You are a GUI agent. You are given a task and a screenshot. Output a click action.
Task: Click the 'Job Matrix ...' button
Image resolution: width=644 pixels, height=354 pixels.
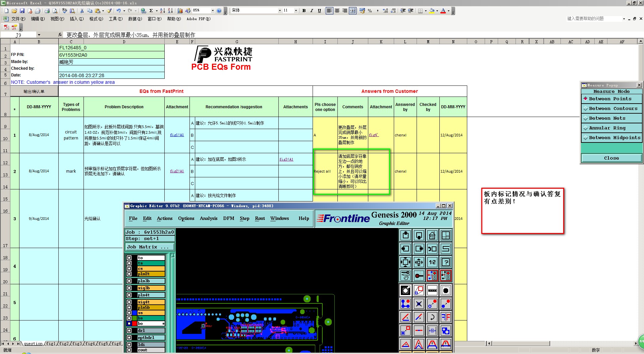(150, 247)
